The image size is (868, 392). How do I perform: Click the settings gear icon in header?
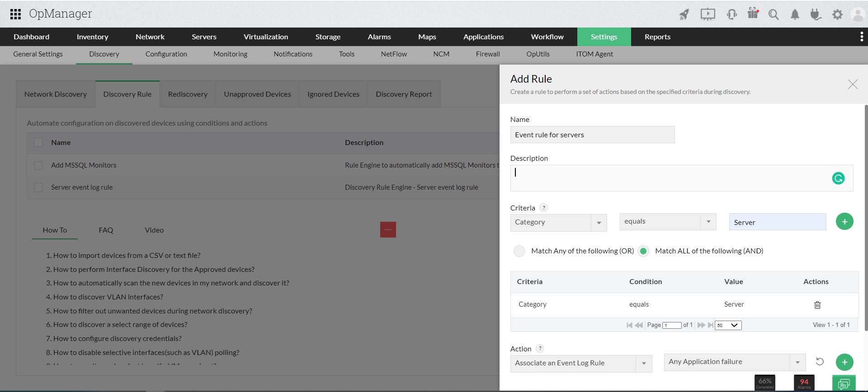837,14
